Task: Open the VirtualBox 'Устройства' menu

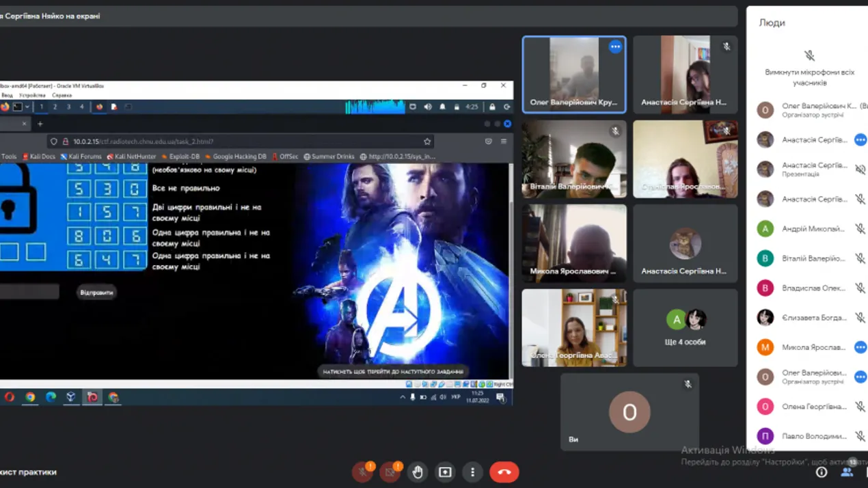Action: (32, 96)
